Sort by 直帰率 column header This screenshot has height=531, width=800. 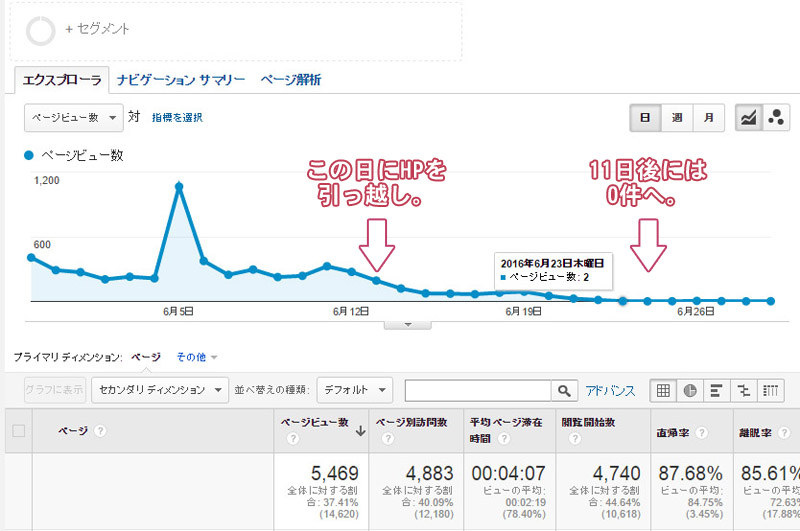click(x=672, y=433)
